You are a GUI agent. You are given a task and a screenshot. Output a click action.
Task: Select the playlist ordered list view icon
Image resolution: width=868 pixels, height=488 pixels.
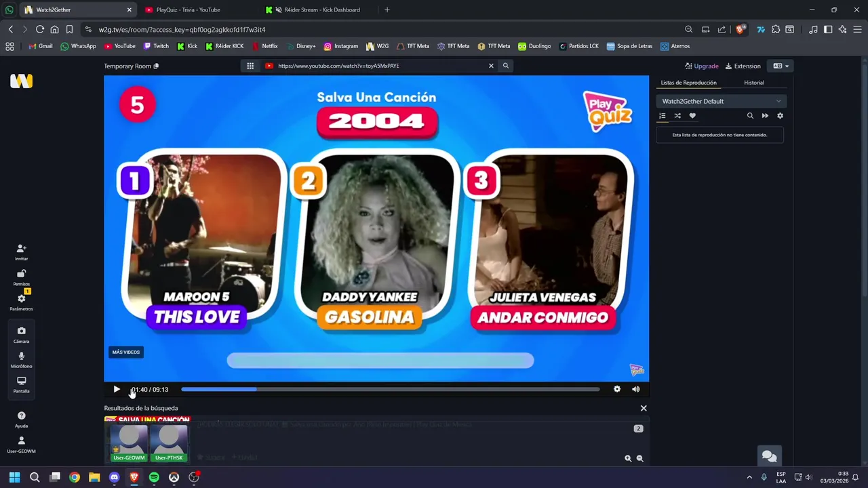(663, 116)
